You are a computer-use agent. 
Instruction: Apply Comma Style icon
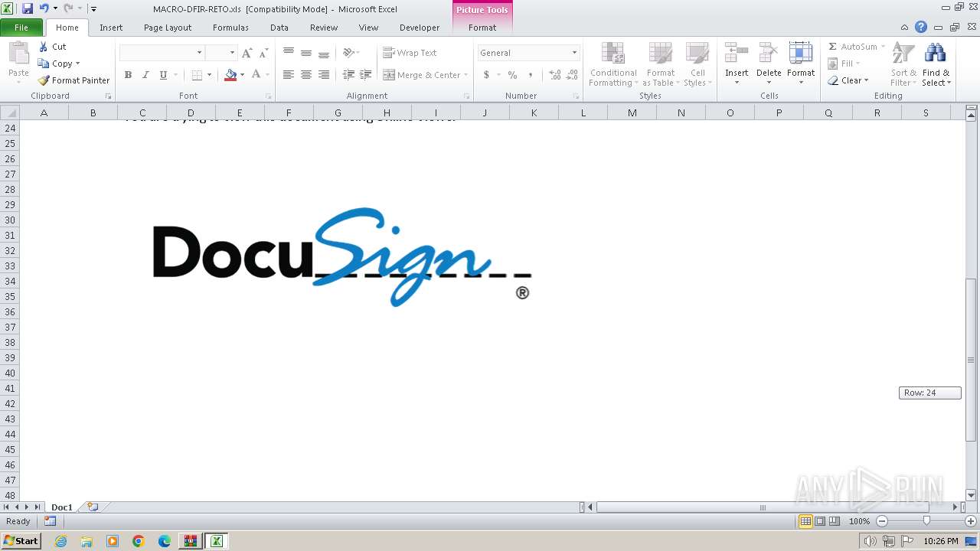click(530, 75)
